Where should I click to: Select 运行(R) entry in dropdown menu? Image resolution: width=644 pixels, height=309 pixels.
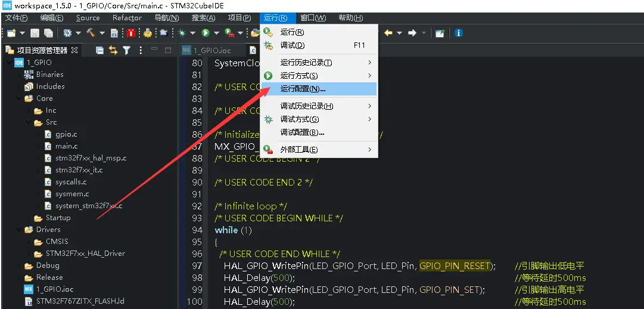point(319,32)
